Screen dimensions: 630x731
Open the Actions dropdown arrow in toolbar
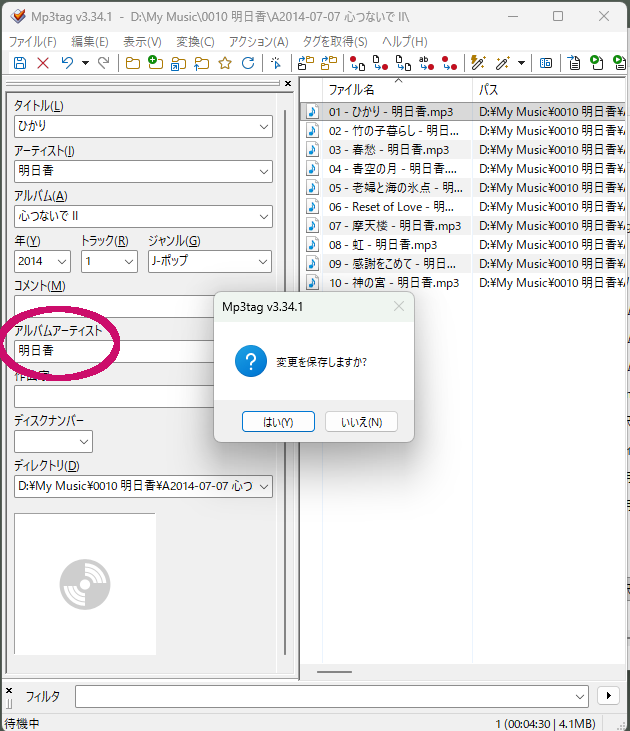[x=521, y=62]
